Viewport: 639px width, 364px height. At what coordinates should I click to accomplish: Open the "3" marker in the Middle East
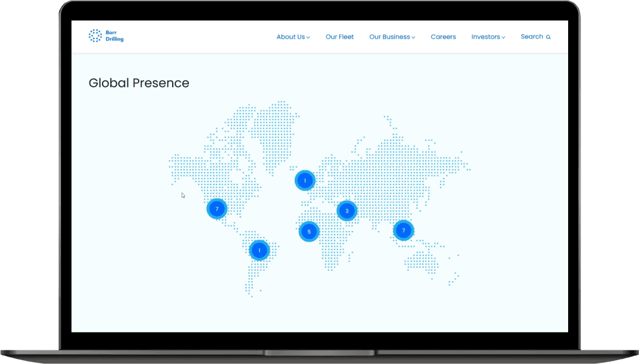(x=346, y=211)
